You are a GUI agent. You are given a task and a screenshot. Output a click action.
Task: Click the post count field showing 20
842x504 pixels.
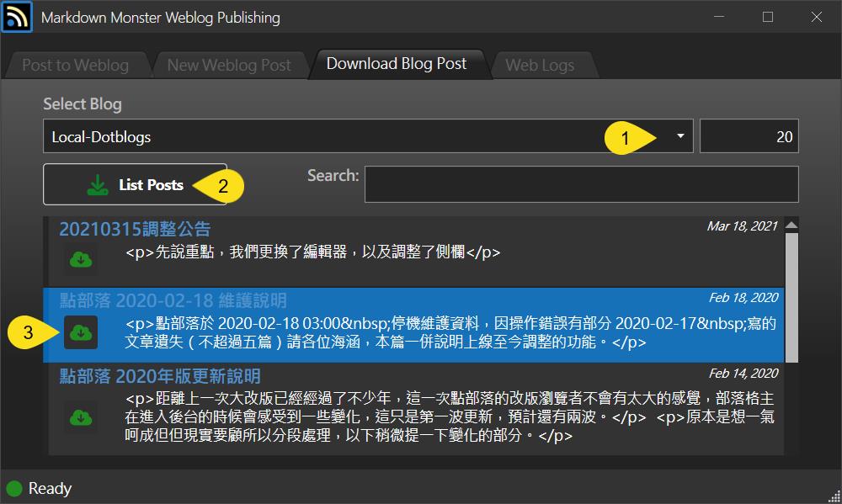(749, 137)
